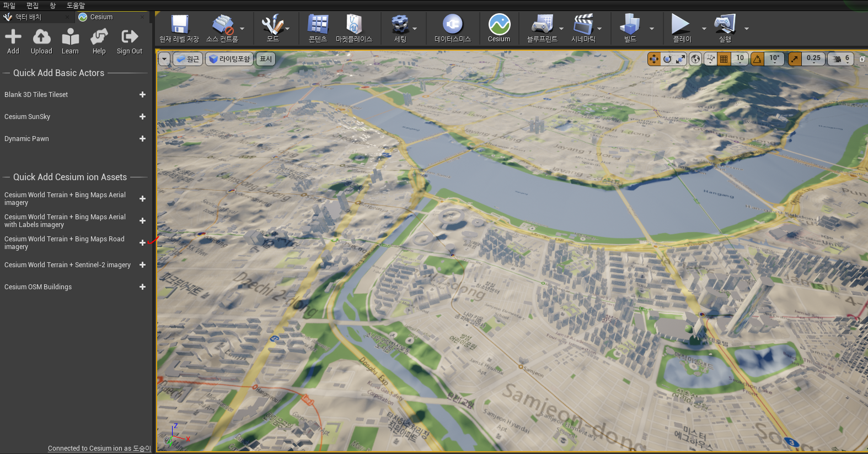Viewport: 868px width, 454px height.
Task: Add Bing Maps Aerial with Labels imagery
Action: click(142, 221)
